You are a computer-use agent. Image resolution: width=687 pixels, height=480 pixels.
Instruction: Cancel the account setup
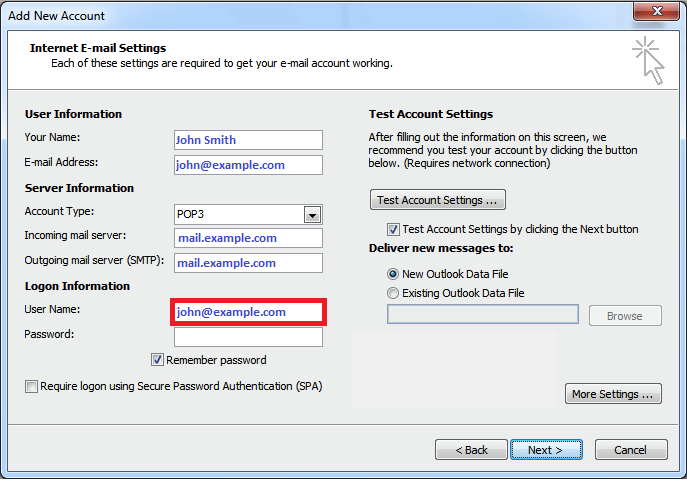click(x=631, y=450)
